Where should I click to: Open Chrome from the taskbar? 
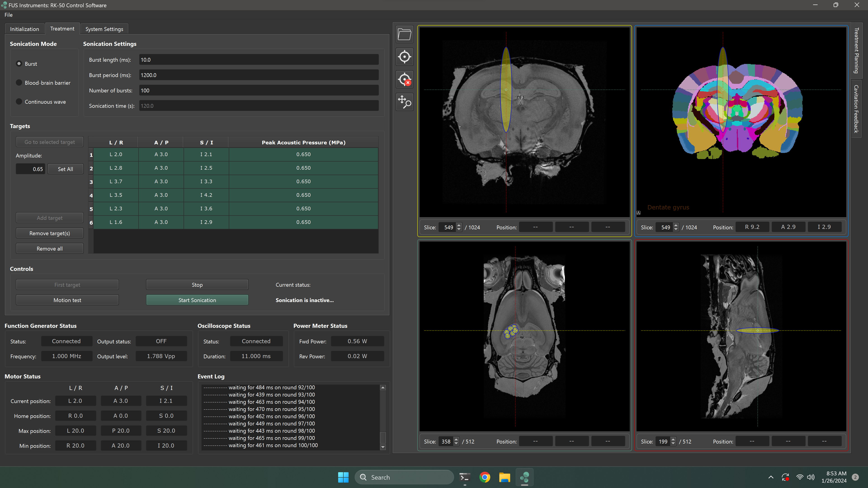click(485, 477)
